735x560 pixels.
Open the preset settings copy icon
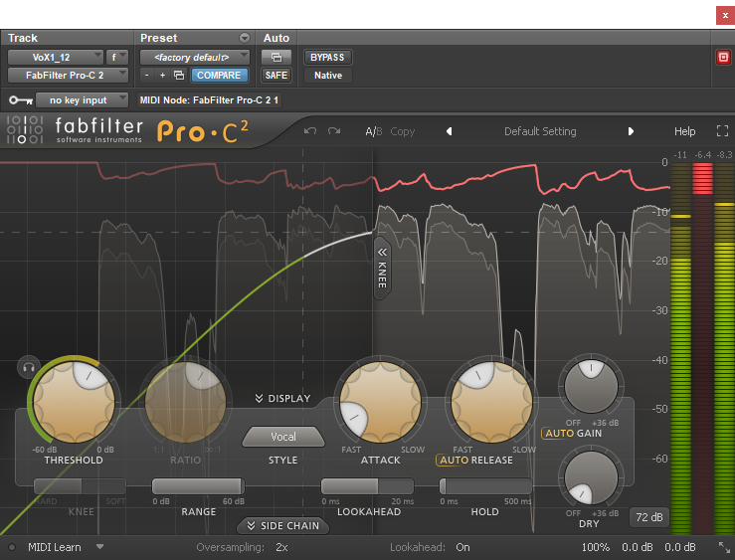pos(179,75)
